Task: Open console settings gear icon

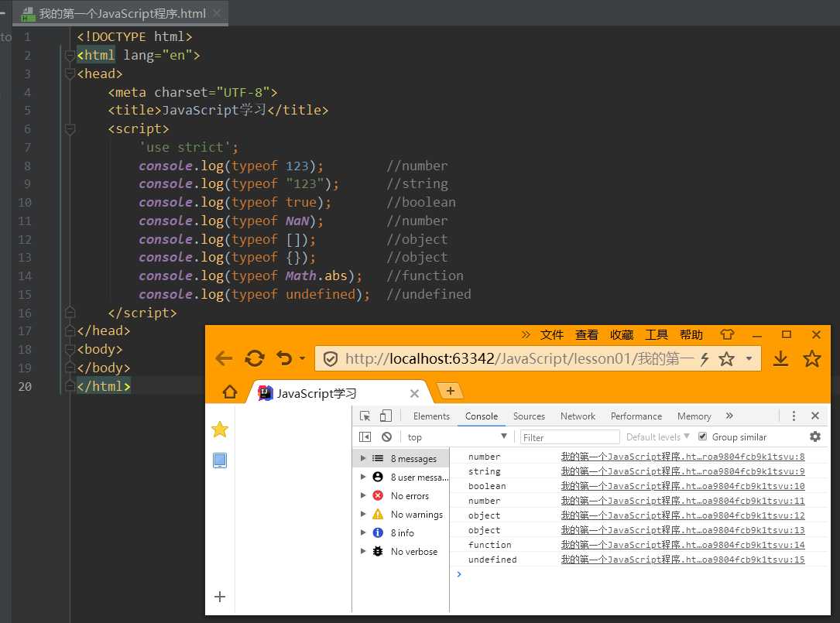Action: (x=814, y=436)
